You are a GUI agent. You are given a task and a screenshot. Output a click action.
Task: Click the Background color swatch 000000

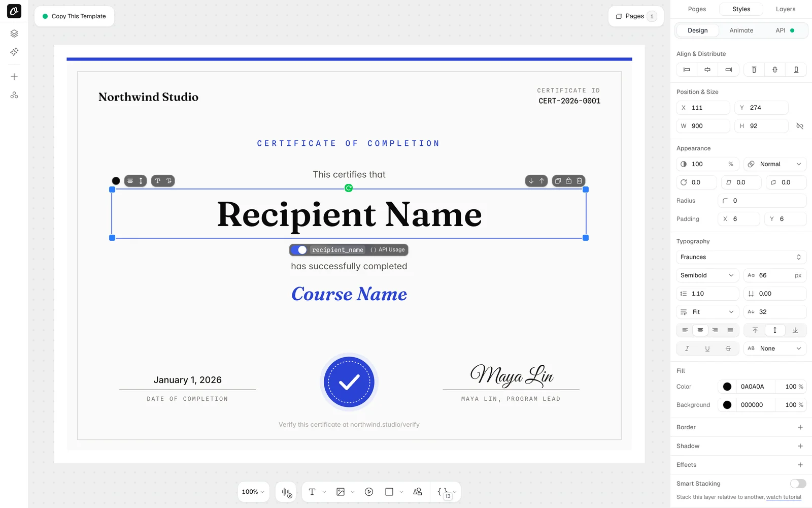[x=727, y=405]
